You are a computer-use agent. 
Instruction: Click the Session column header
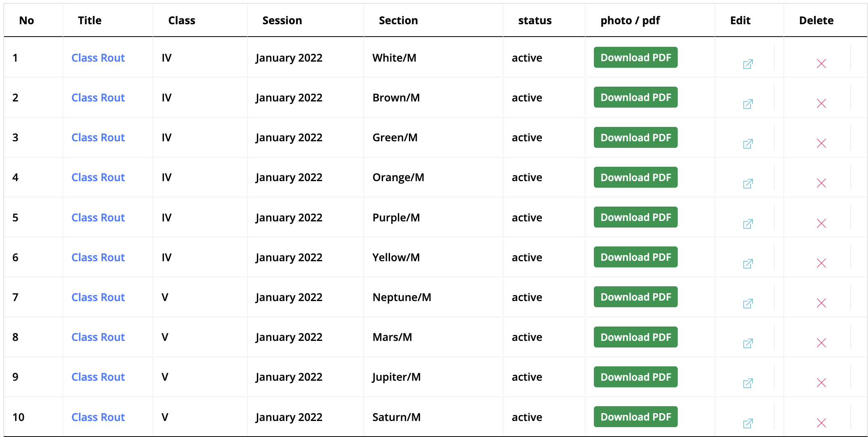point(282,21)
